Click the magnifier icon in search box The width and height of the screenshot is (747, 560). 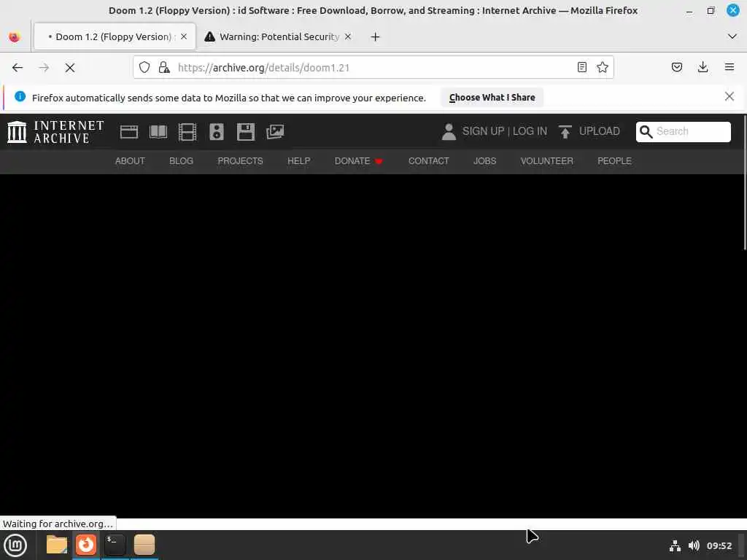click(x=646, y=132)
